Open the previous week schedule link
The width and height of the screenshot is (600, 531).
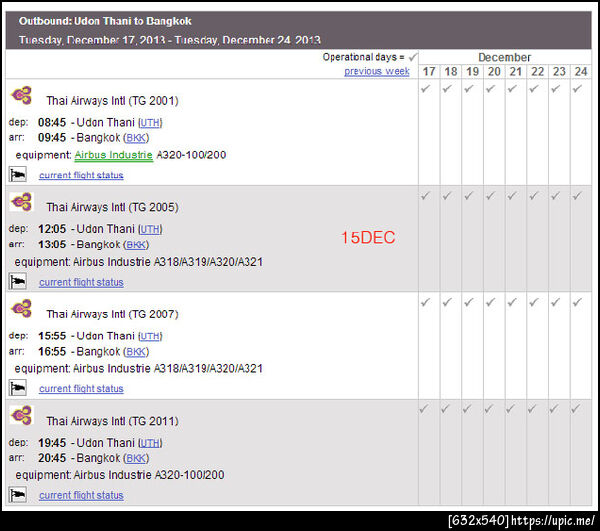pyautogui.click(x=377, y=72)
